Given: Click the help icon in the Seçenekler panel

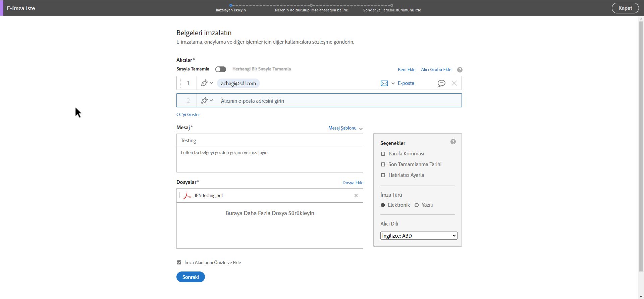Looking at the screenshot, I should coord(453,142).
